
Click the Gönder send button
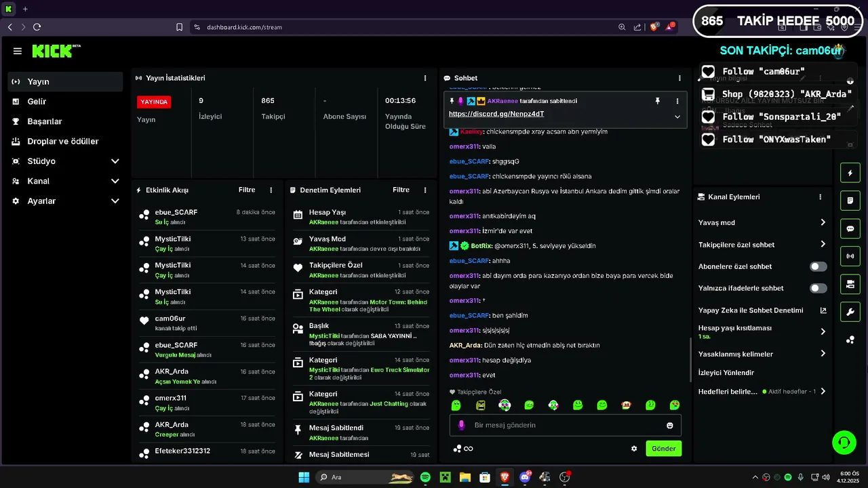point(664,449)
